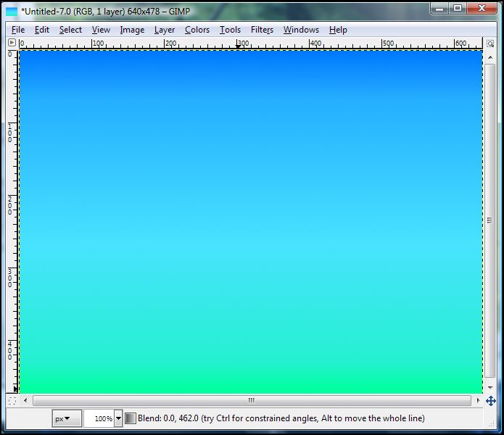Click the vertical scrollbar down arrow

point(490,387)
